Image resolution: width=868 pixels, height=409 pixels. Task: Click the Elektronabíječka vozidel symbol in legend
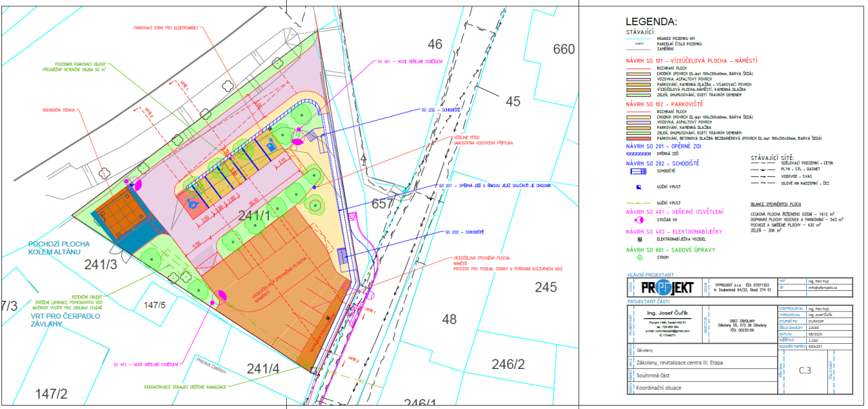click(639, 239)
